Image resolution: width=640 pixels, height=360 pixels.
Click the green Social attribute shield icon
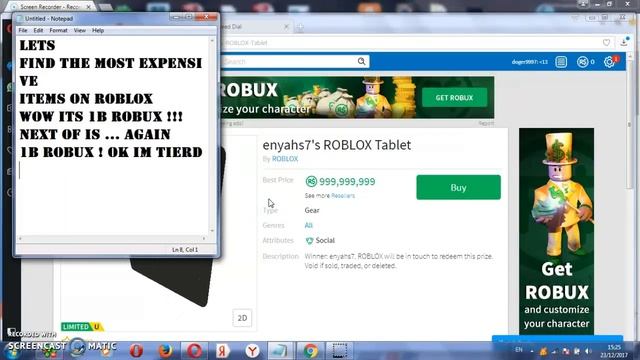pyautogui.click(x=309, y=241)
